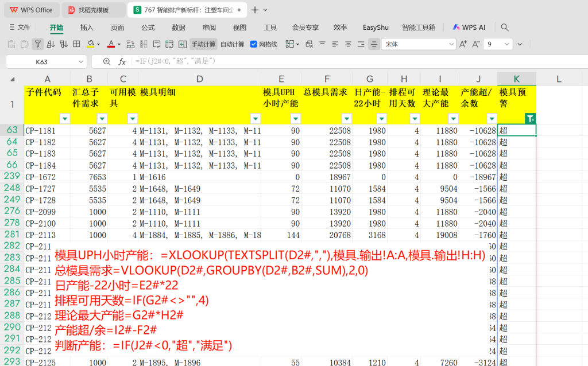
Task: Apply right text alignment icon
Action: (361, 44)
